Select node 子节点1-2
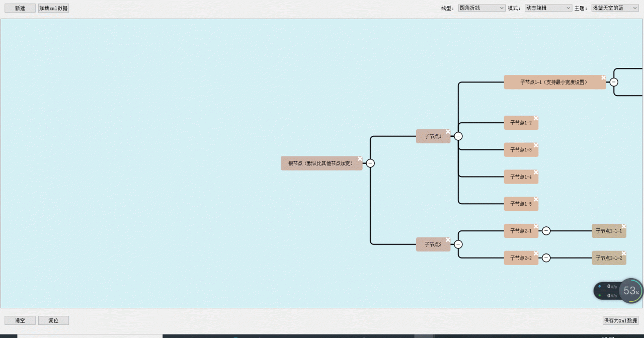 click(x=521, y=123)
